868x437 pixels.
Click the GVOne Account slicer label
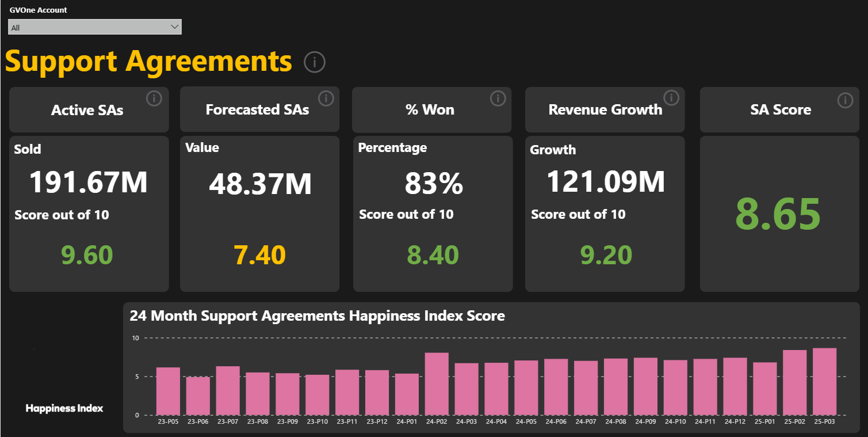pyautogui.click(x=38, y=10)
